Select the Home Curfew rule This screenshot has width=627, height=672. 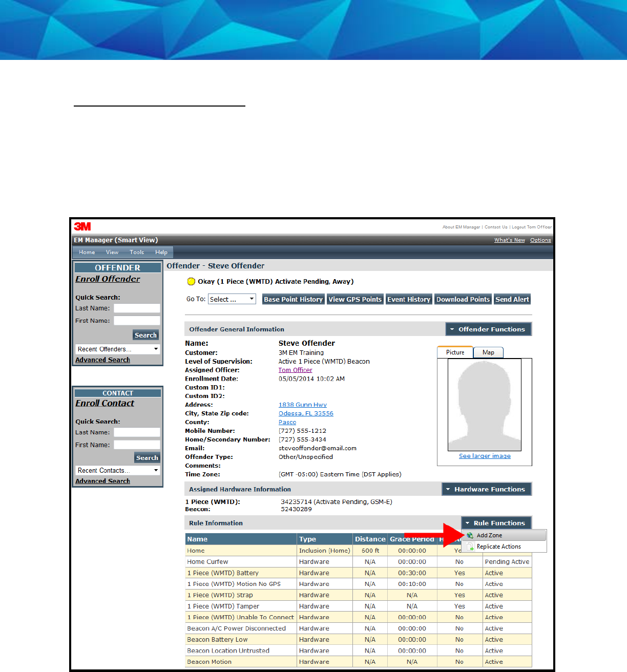coord(207,562)
